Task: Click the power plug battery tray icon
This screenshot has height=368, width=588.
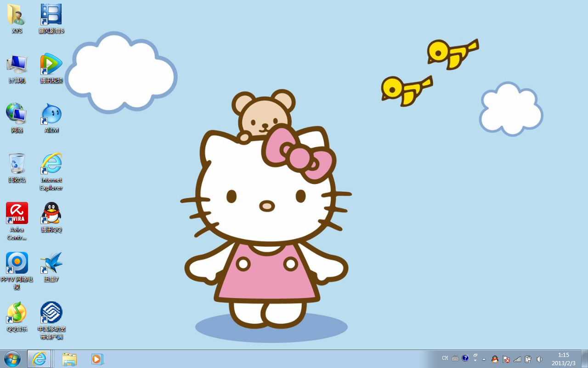Action: pyautogui.click(x=528, y=359)
